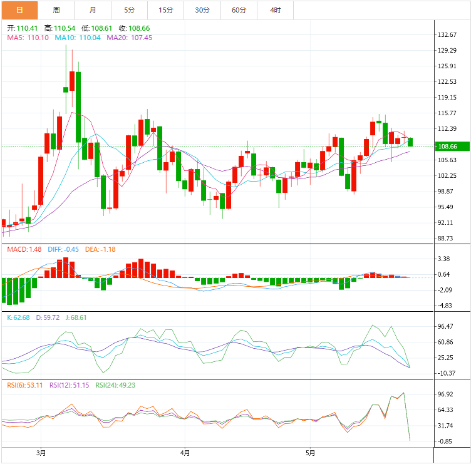Viewport: 476px width, 469px height.
Task: Click the 4月 marker on time axis
Action: 184,452
